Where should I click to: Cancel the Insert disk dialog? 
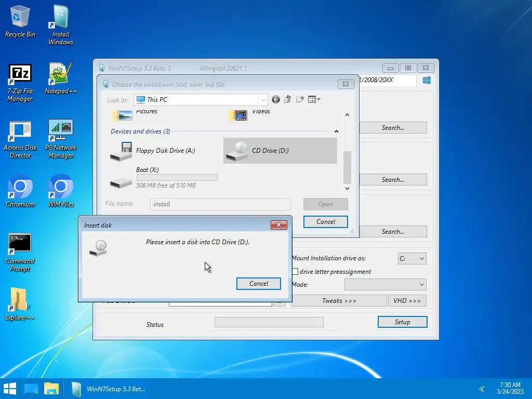point(259,284)
